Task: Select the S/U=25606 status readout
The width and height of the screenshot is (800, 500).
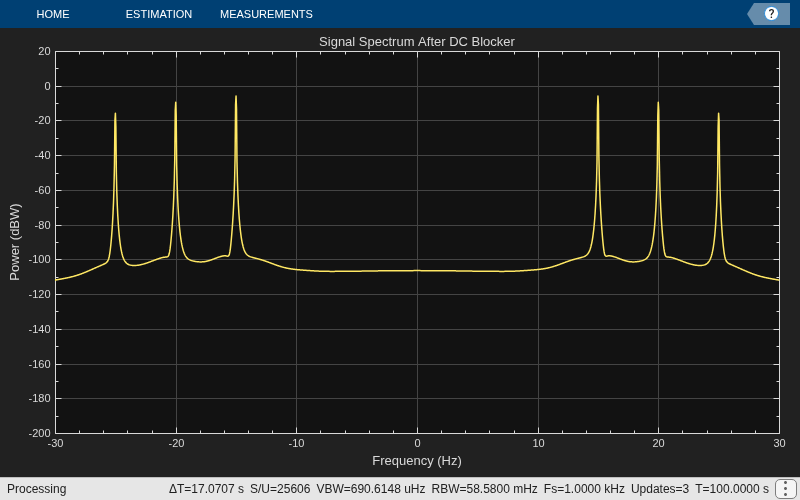Action: click(280, 489)
